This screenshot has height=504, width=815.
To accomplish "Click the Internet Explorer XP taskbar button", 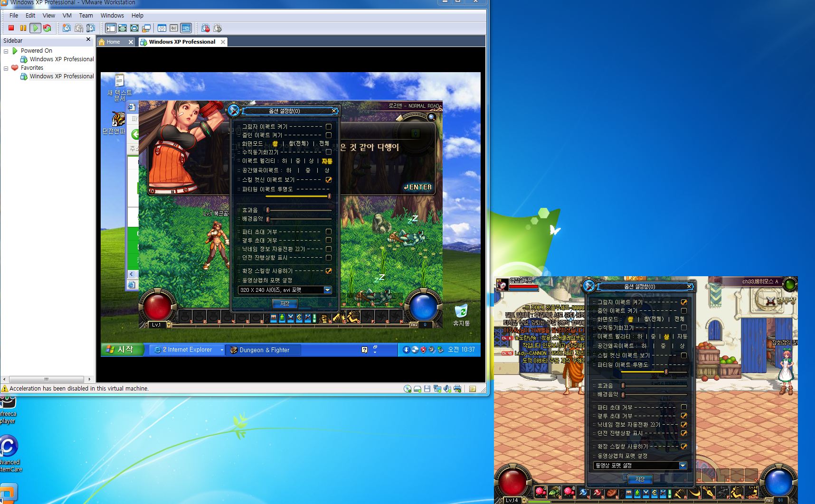I will 187,350.
